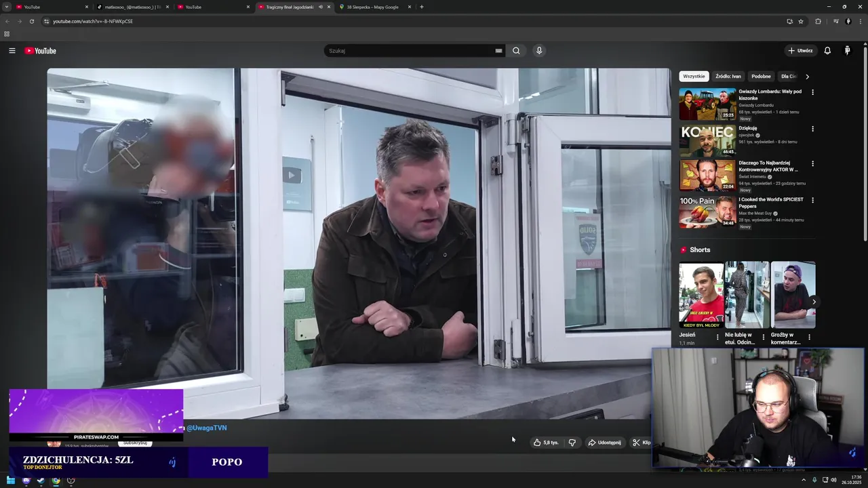This screenshot has width=868, height=488.
Task: Click the search magnifier button
Action: click(x=516, y=51)
